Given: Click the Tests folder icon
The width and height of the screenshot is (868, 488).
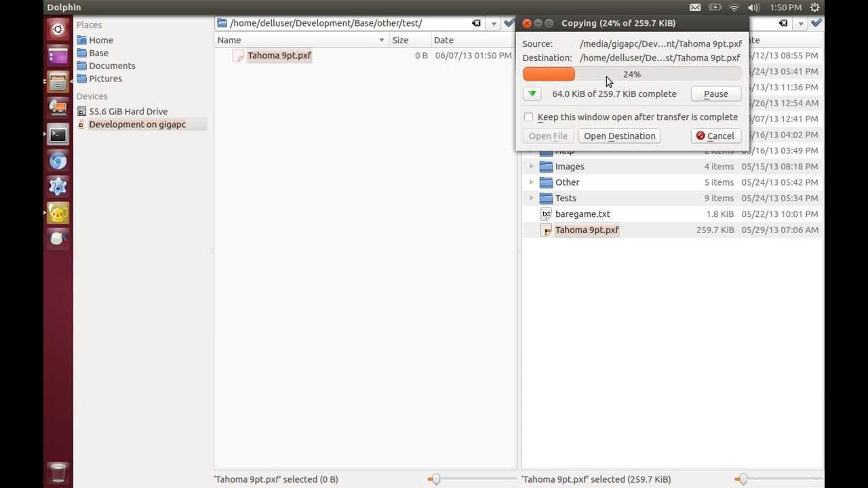Looking at the screenshot, I should click(547, 198).
